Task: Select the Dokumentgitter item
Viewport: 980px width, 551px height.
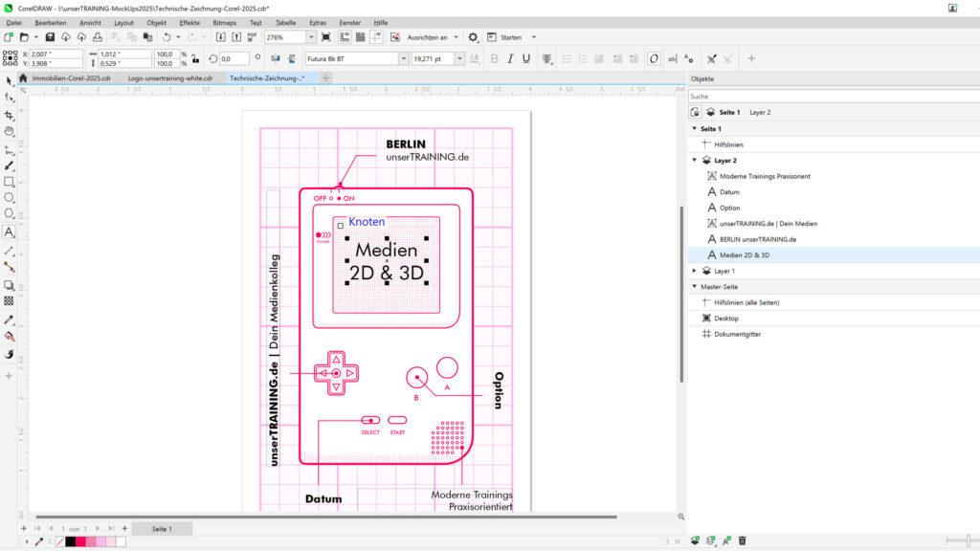Action: pyautogui.click(x=737, y=334)
